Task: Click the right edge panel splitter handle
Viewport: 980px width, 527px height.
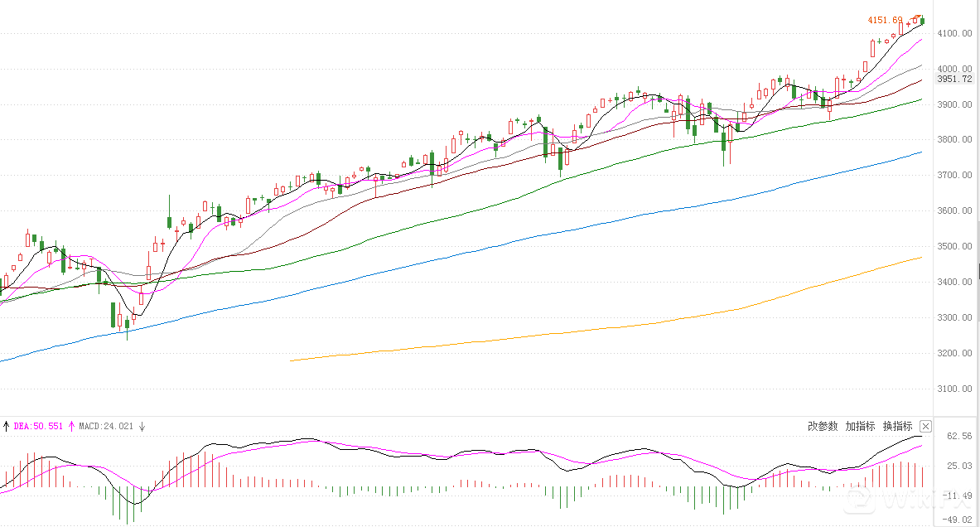Action: (978, 270)
